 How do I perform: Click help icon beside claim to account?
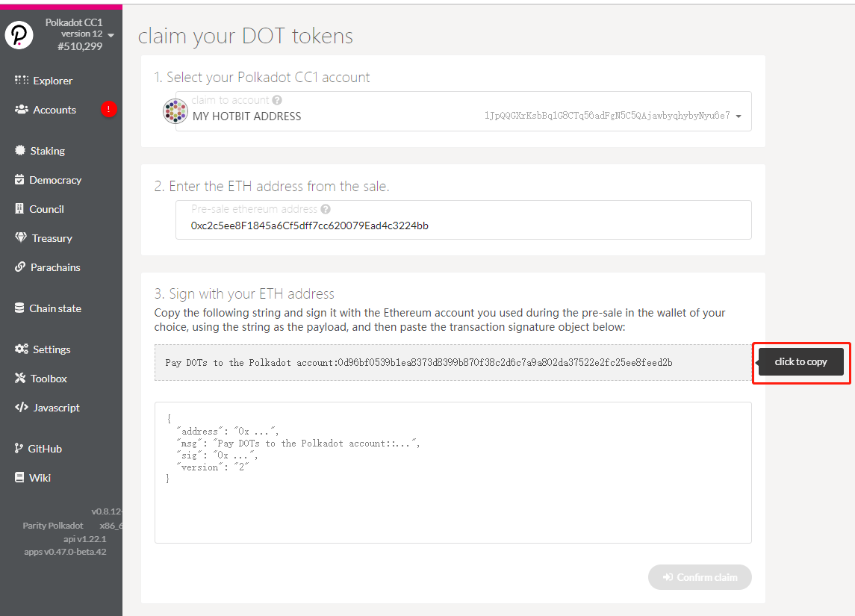(277, 100)
